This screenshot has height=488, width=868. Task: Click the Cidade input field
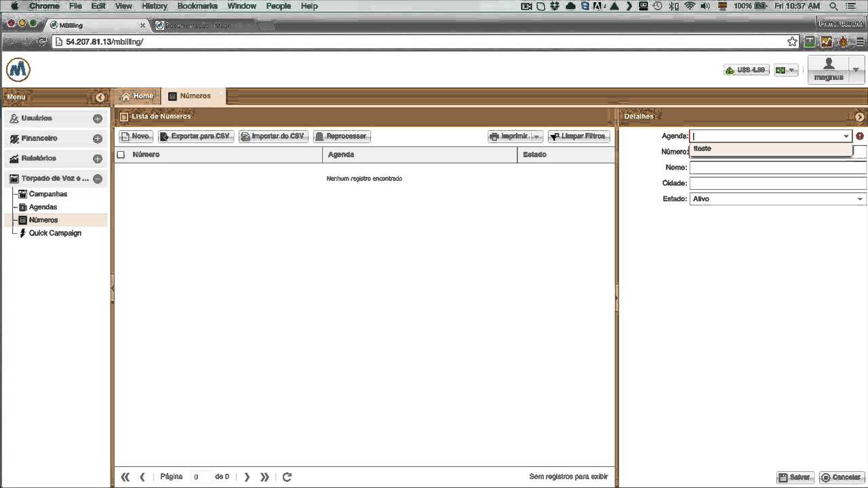point(778,183)
